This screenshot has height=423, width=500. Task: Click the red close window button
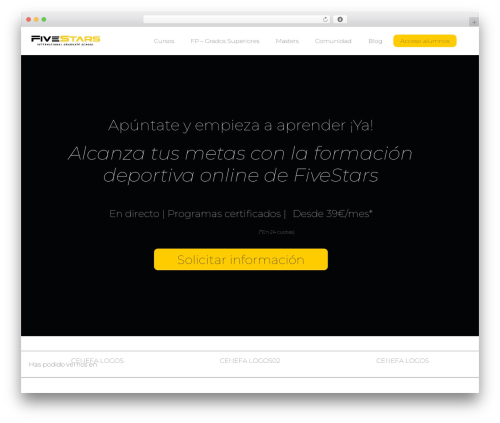tap(29, 19)
